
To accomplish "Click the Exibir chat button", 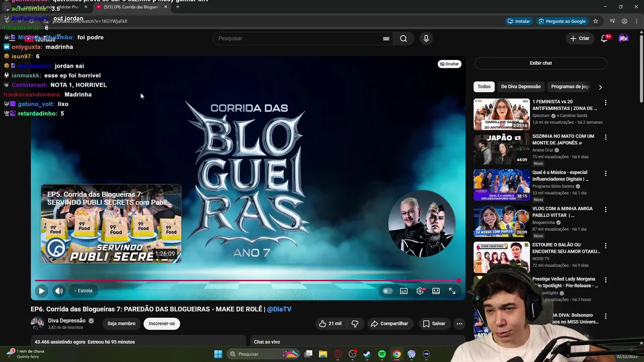I will (x=541, y=63).
